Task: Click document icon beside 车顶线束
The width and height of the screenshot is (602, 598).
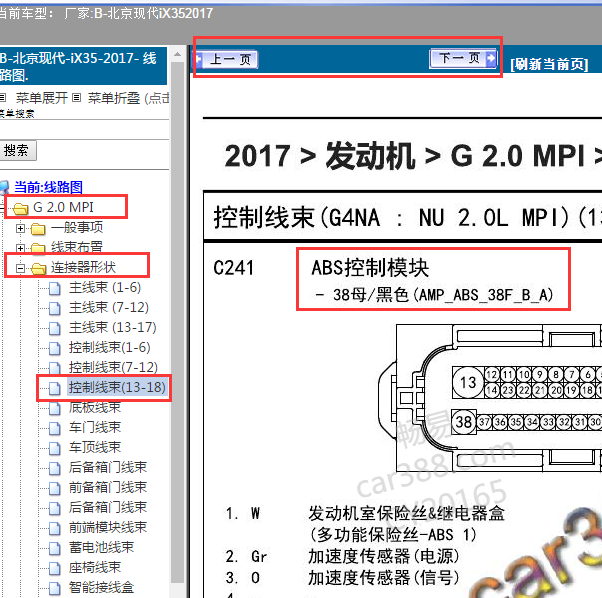Action: point(55,448)
